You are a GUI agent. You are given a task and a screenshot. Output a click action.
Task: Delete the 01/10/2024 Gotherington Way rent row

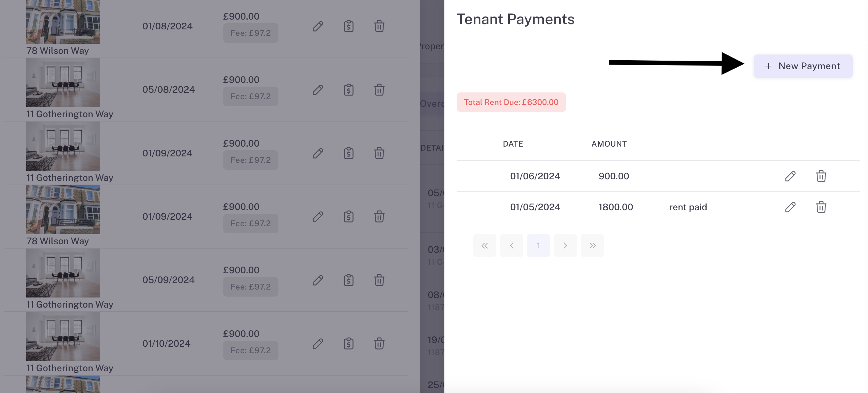click(379, 344)
